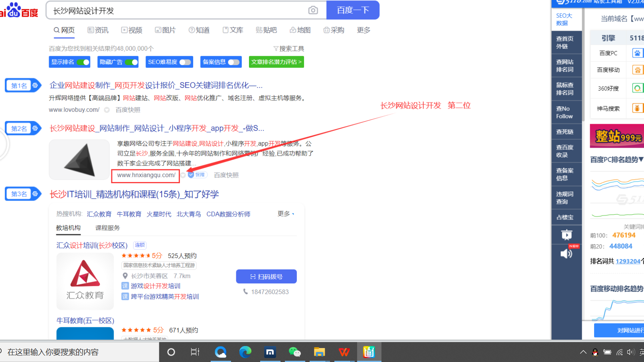Switch to the 资讯 tab
Image resolution: width=644 pixels, height=362 pixels.
(x=98, y=30)
